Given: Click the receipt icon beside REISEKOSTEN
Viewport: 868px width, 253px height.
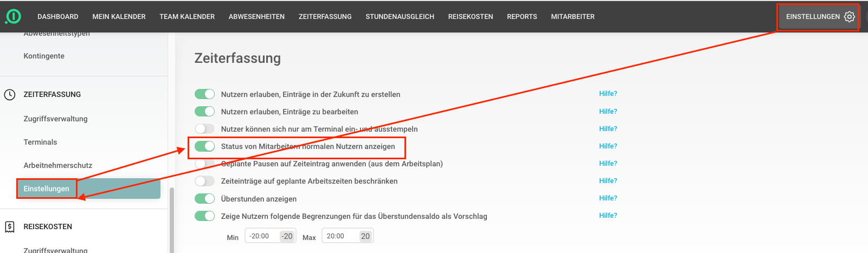Looking at the screenshot, I should tap(10, 227).
